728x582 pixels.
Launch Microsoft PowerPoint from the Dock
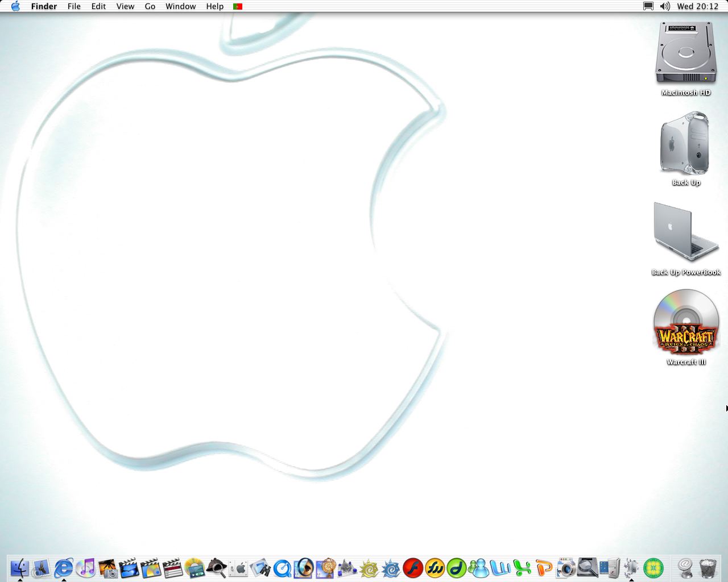tap(544, 568)
